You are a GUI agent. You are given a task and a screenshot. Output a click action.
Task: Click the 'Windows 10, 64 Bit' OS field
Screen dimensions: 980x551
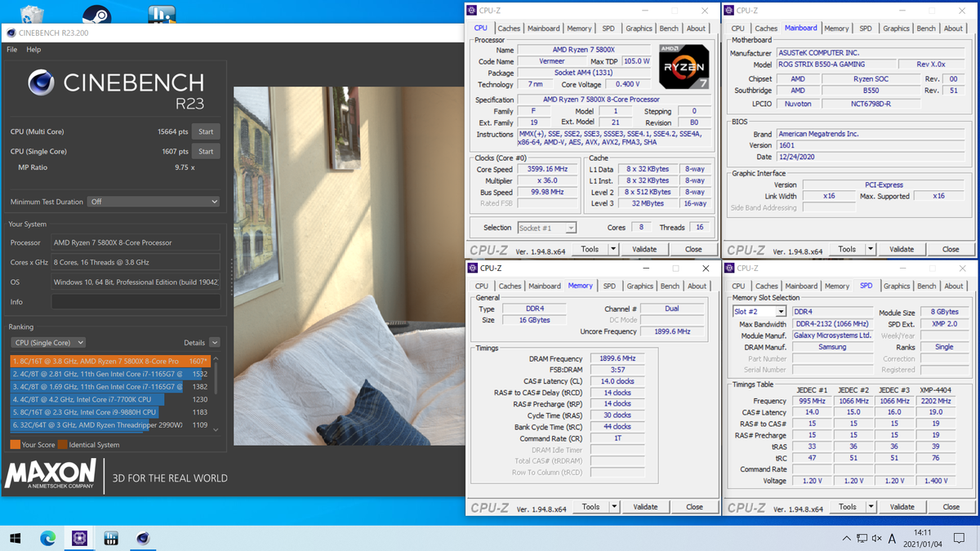pos(136,282)
